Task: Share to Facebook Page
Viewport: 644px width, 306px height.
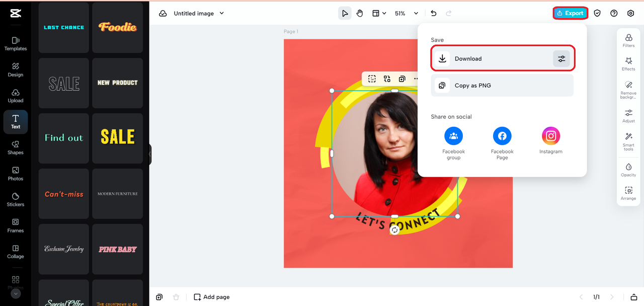Action: coord(502,143)
